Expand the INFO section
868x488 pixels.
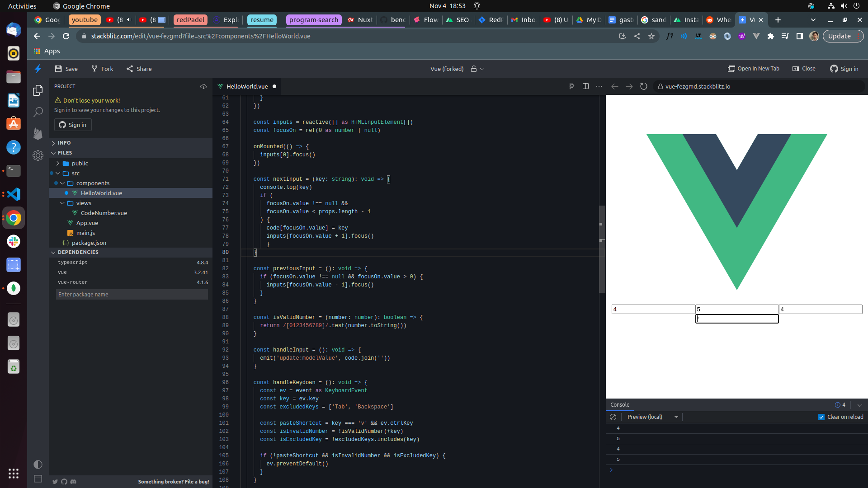64,143
